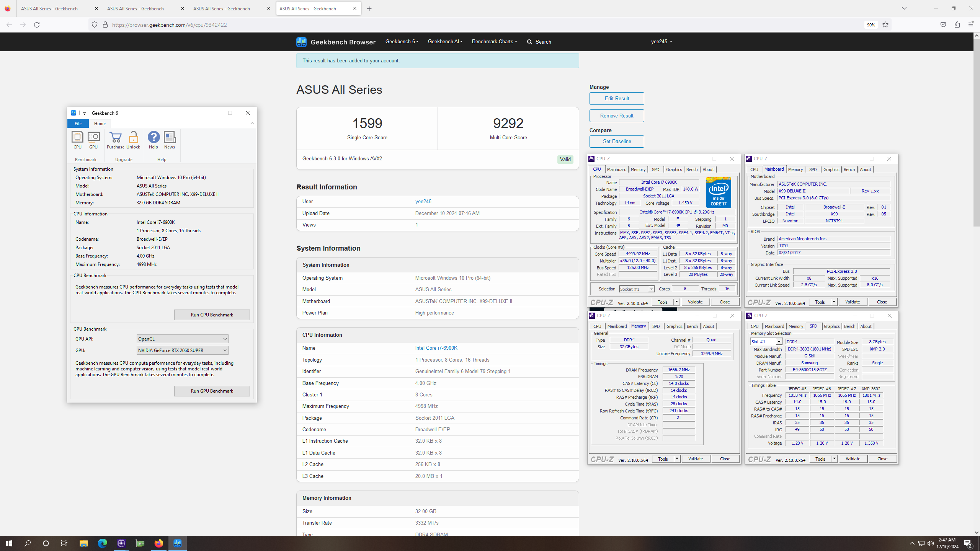Open the Firefox application menu icon
The image size is (980, 551).
[971, 25]
